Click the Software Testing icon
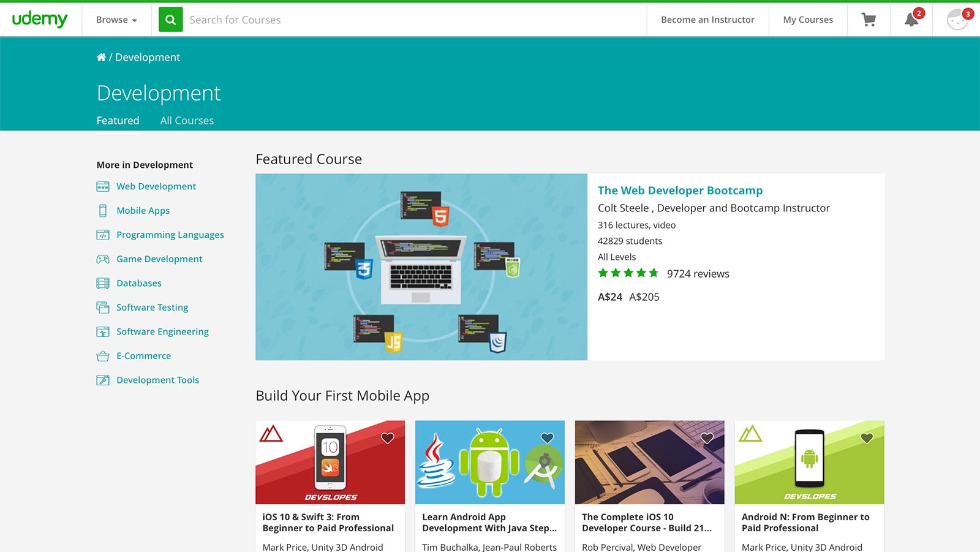 click(103, 308)
